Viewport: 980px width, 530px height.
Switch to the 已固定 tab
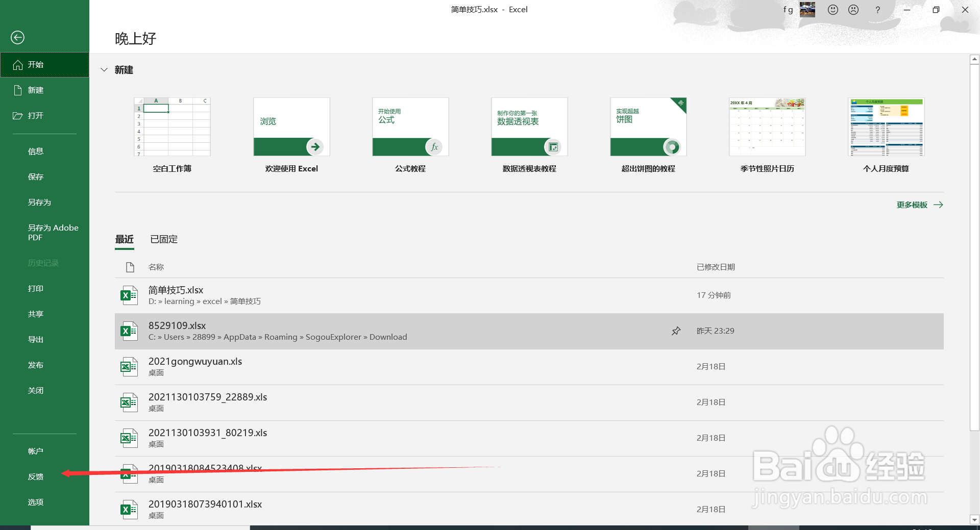[x=164, y=239]
